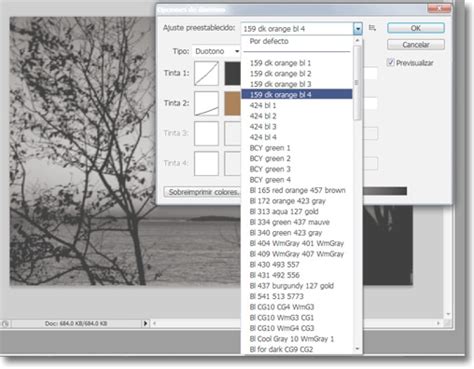The width and height of the screenshot is (474, 369).
Task: Click the OK button
Action: click(416, 28)
